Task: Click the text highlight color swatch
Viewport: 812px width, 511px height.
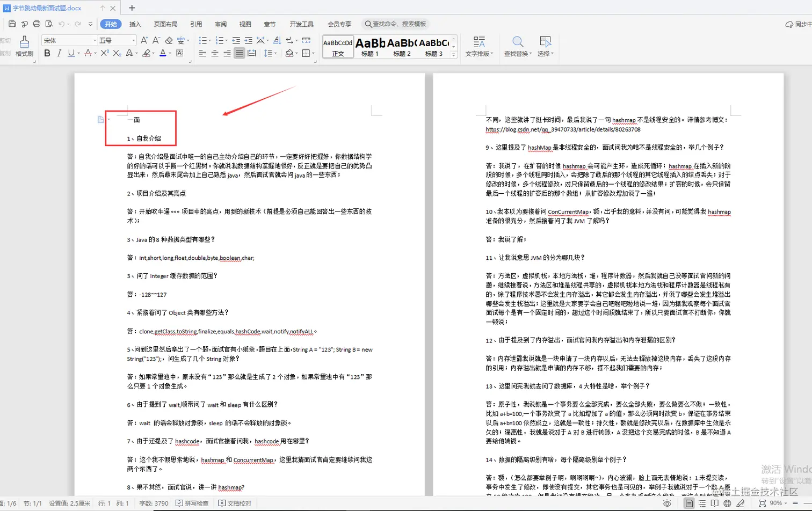Action: click(146, 53)
